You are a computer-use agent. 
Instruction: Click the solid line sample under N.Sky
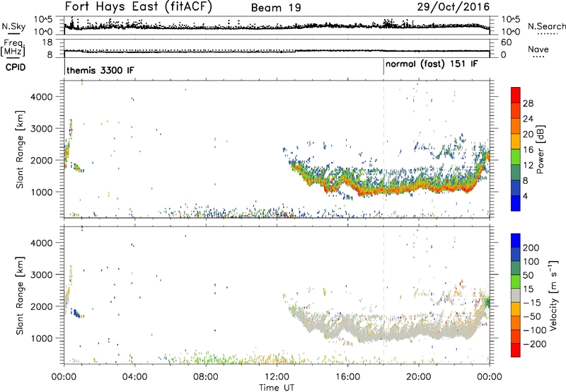click(13, 33)
